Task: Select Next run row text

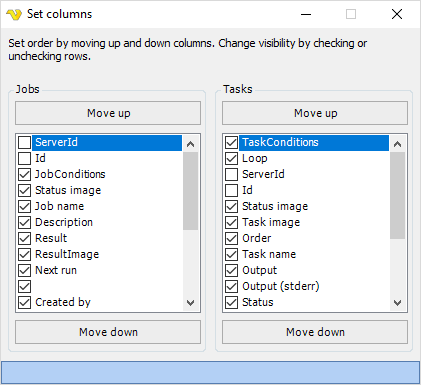Action: click(56, 270)
